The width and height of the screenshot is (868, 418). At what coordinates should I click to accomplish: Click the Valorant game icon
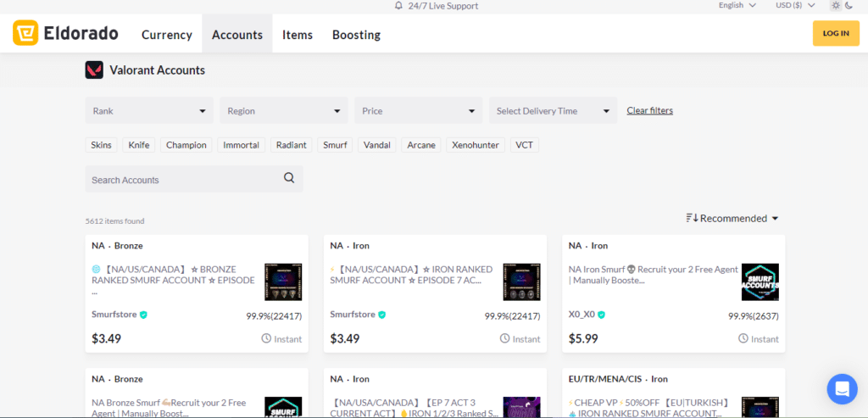[x=94, y=70]
